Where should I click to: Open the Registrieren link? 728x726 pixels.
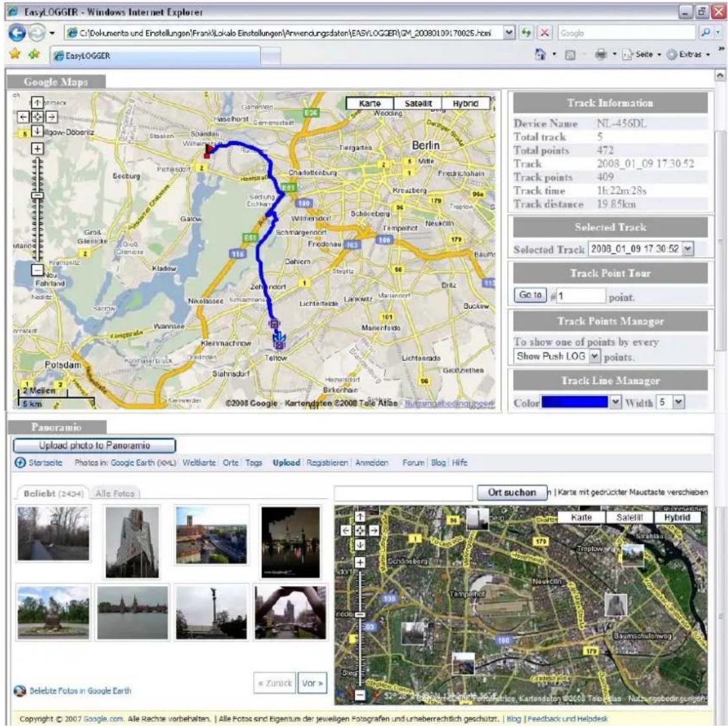(x=327, y=462)
